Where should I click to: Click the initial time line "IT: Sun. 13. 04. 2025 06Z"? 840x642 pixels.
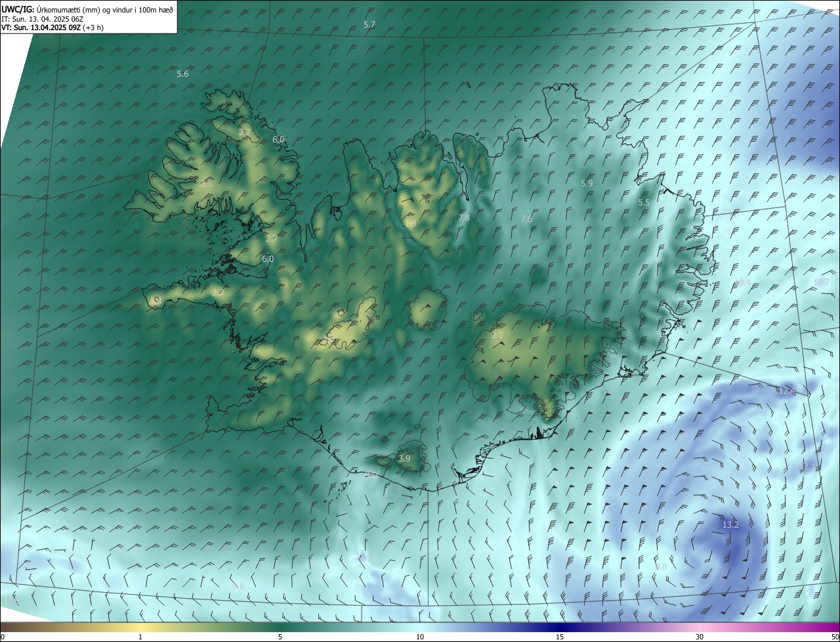[x=42, y=19]
